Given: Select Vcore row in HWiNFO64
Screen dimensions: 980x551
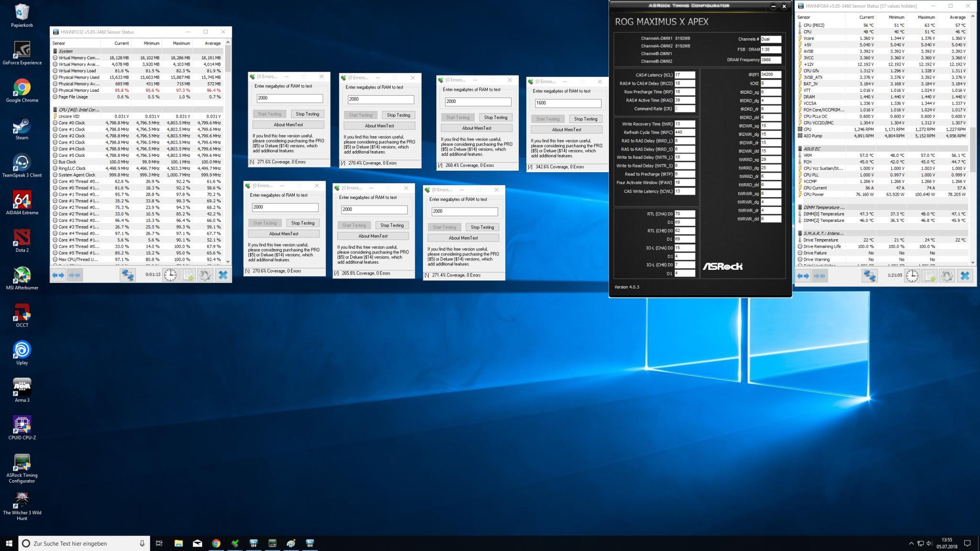Looking at the screenshot, I should (882, 38).
